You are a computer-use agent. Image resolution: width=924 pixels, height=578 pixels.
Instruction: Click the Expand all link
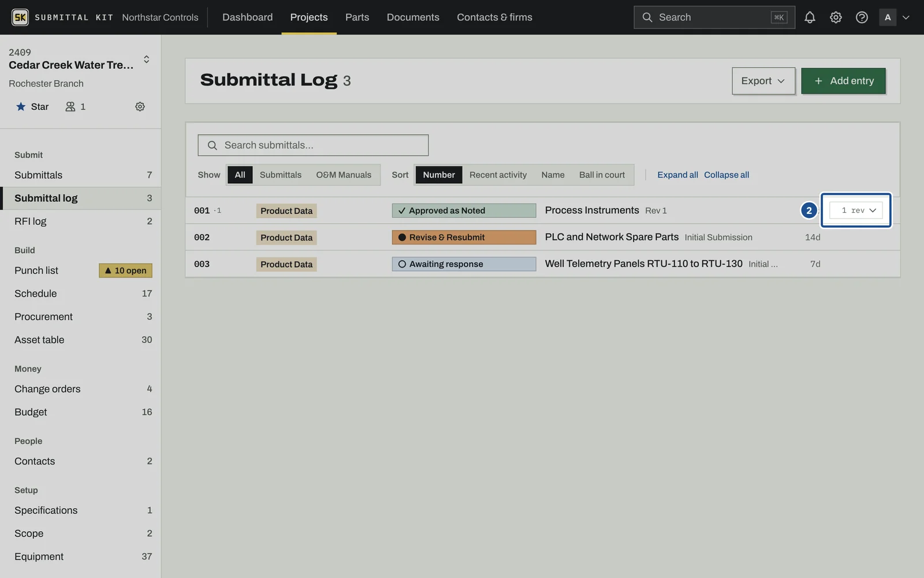click(677, 175)
